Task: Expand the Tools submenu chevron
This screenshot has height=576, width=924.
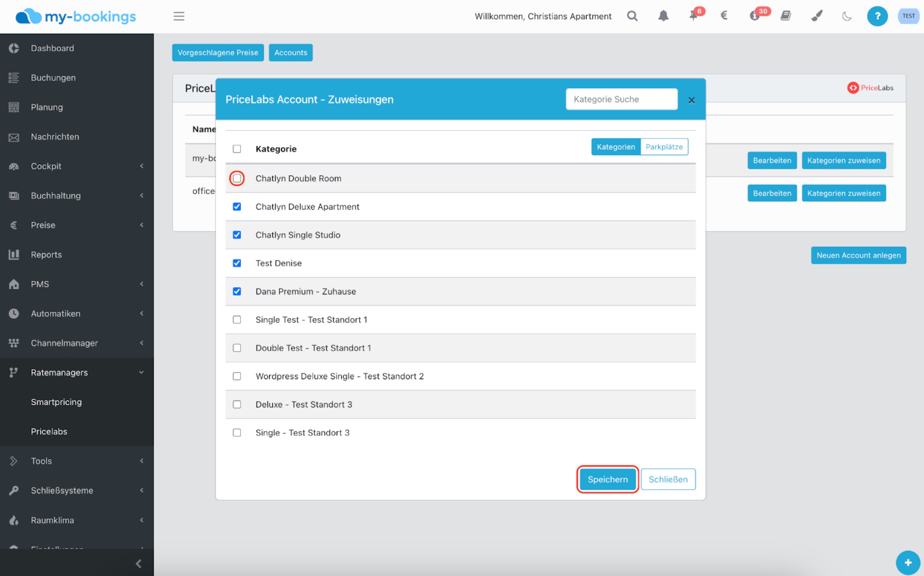Action: coord(141,461)
